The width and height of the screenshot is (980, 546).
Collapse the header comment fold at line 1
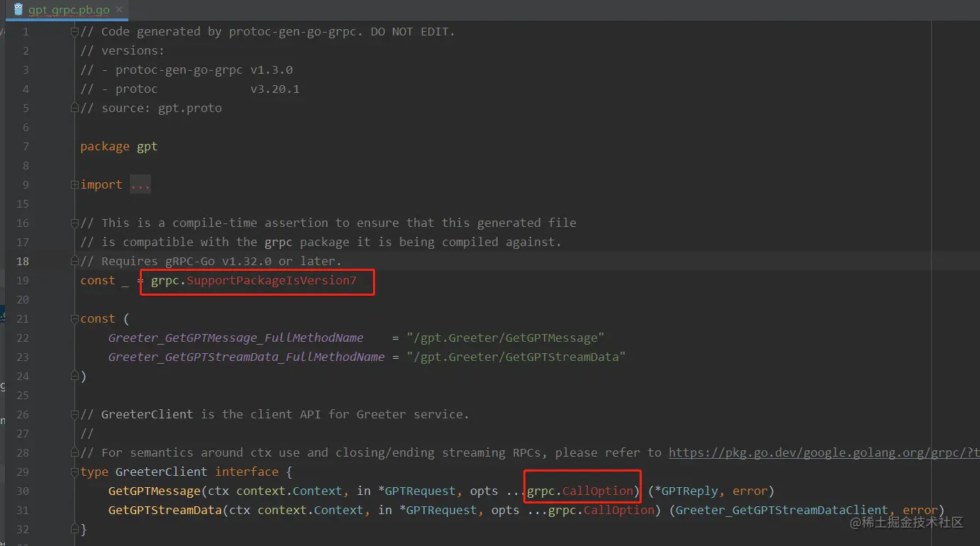[x=74, y=31]
